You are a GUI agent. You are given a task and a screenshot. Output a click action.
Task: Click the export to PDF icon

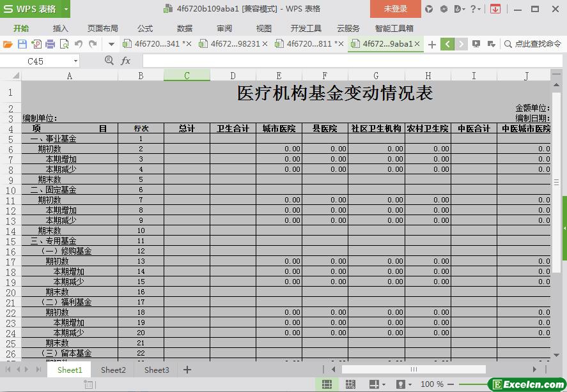(36, 44)
